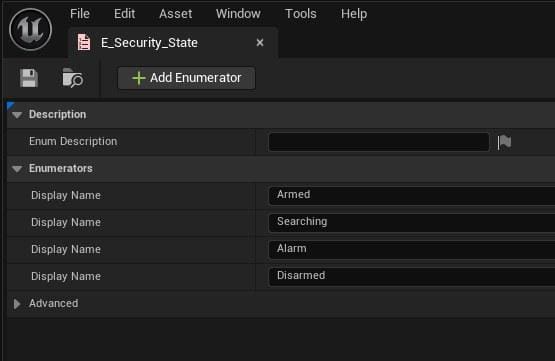The height and width of the screenshot is (361, 555).
Task: Click the Enum Description label
Action: (73, 142)
